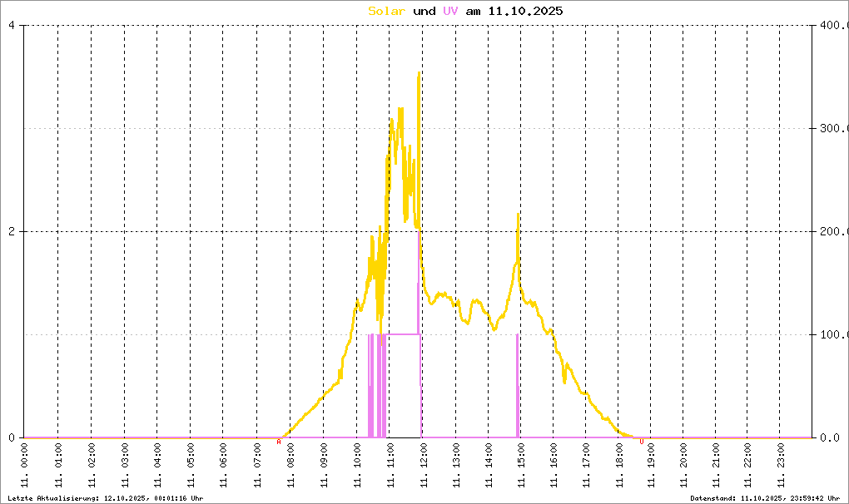Click the "11. 16:00" time label
The width and height of the screenshot is (849, 504).
(x=553, y=465)
